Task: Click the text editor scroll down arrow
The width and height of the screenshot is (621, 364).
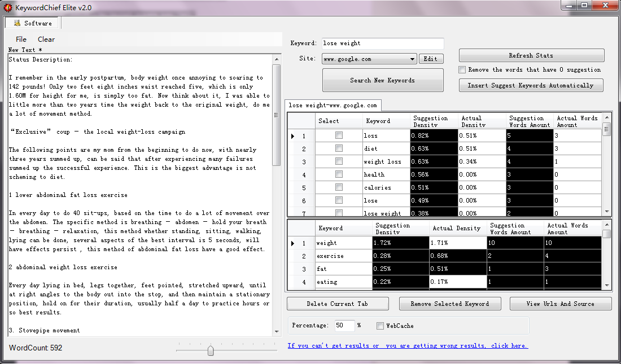Action: tap(277, 331)
